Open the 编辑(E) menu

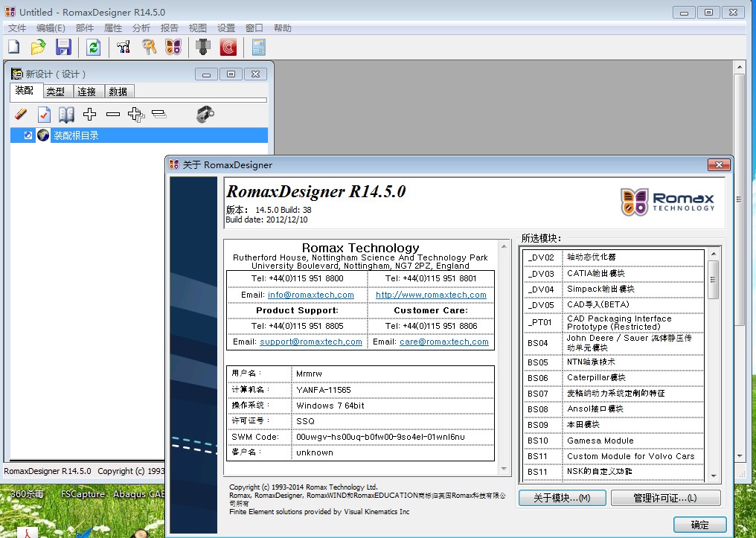tap(51, 28)
